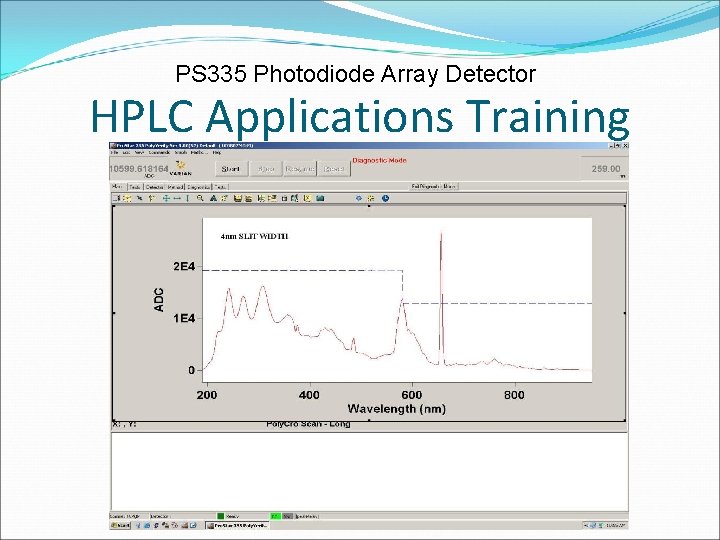Click the four-way cross arrows toolbar icon
This screenshot has height=540, width=720.
pyautogui.click(x=166, y=198)
